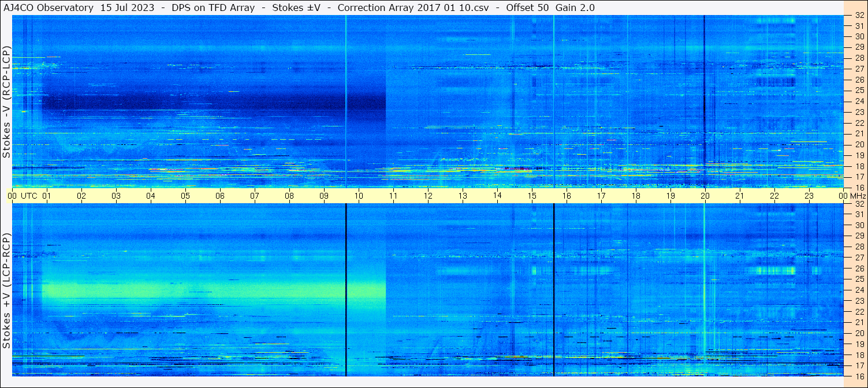Select the 19 MHz label of the Stokes +V panel

[859, 344]
